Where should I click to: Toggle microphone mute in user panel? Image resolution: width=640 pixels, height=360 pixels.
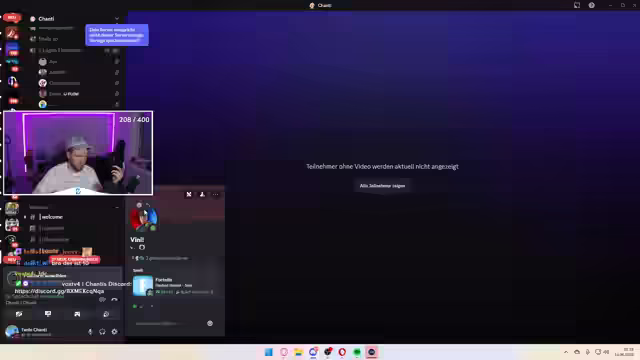pyautogui.click(x=90, y=332)
